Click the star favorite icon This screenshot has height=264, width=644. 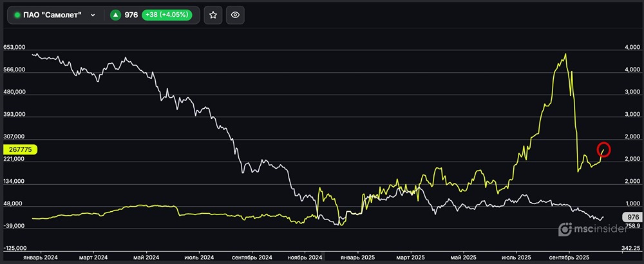[213, 15]
